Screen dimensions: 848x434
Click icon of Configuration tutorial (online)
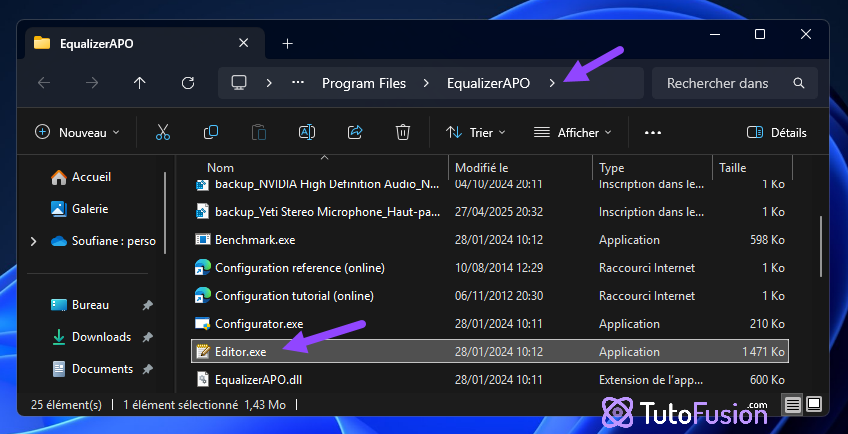click(x=203, y=295)
